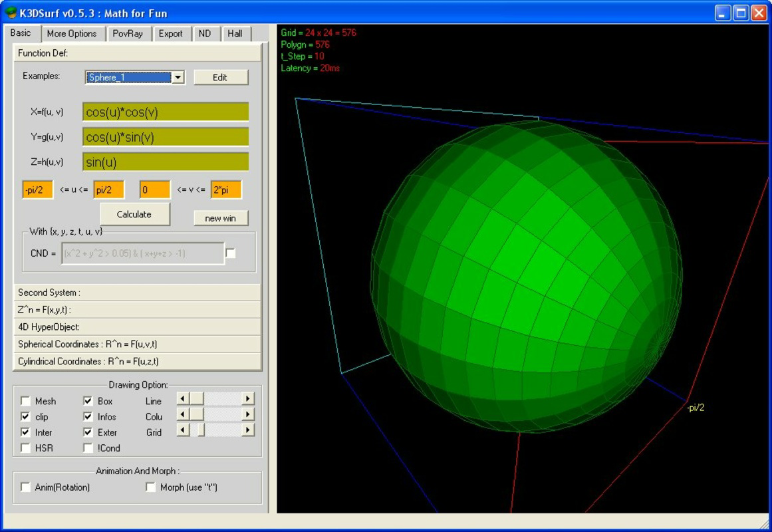Uncheck the clip checkbox
Image resolution: width=772 pixels, height=532 pixels.
click(26, 417)
